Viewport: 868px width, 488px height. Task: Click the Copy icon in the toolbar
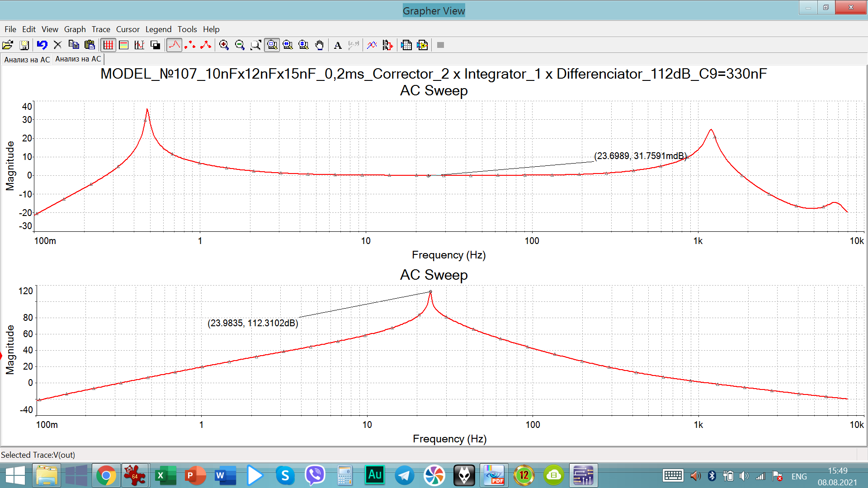click(74, 45)
